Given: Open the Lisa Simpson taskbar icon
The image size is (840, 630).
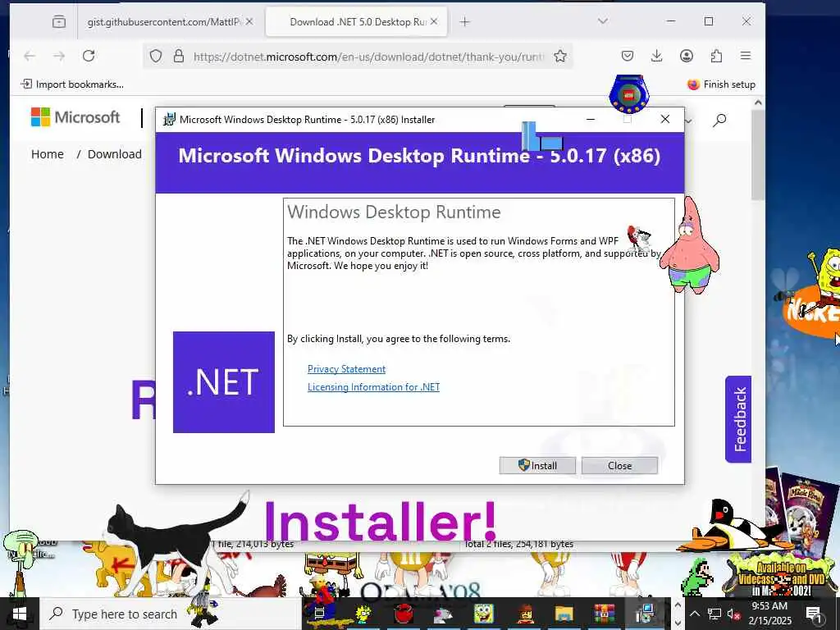Looking at the screenshot, I should (x=363, y=614).
